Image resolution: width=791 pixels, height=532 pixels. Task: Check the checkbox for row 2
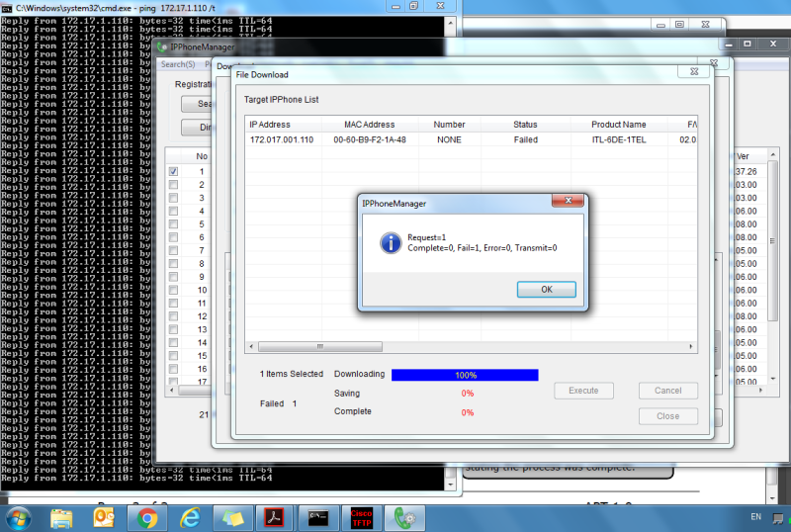(x=173, y=185)
